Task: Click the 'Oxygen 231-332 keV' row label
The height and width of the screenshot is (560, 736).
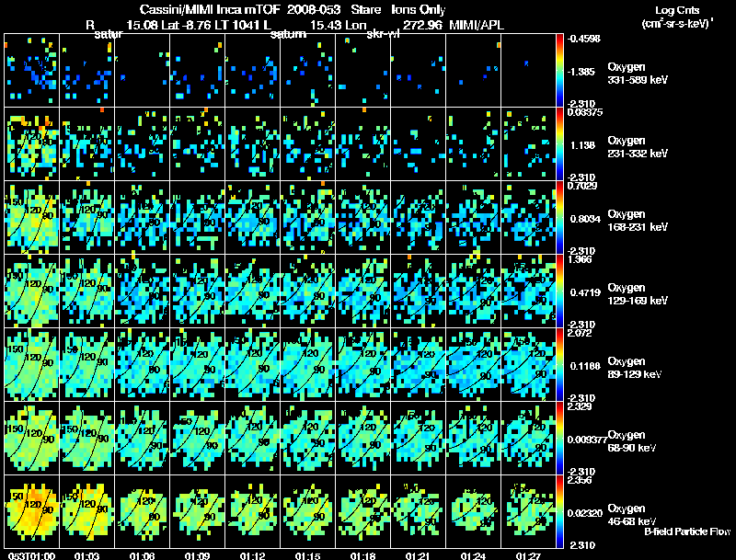Action: (x=638, y=147)
